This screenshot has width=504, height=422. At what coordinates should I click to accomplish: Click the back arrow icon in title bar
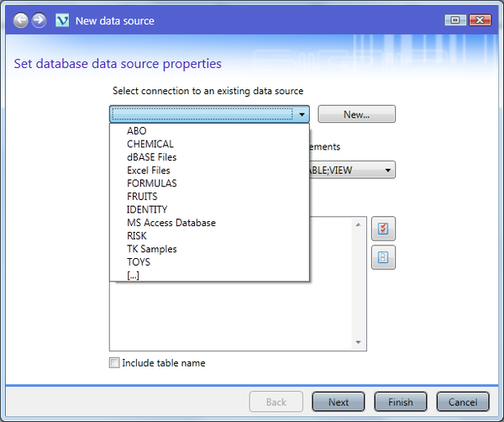tap(20, 19)
